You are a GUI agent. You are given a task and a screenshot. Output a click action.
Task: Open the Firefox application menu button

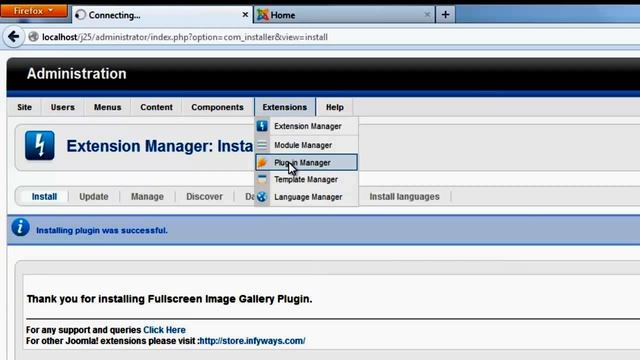point(34,11)
